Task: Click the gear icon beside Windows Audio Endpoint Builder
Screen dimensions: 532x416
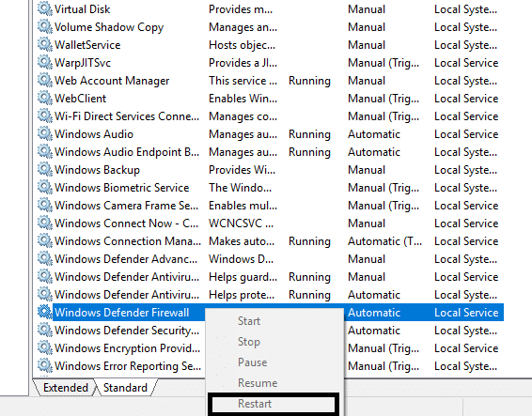Action: click(x=44, y=152)
